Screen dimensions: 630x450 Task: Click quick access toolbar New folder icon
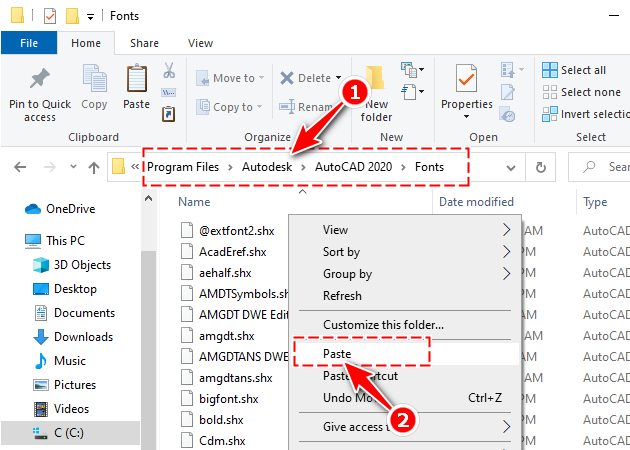pos(72,16)
